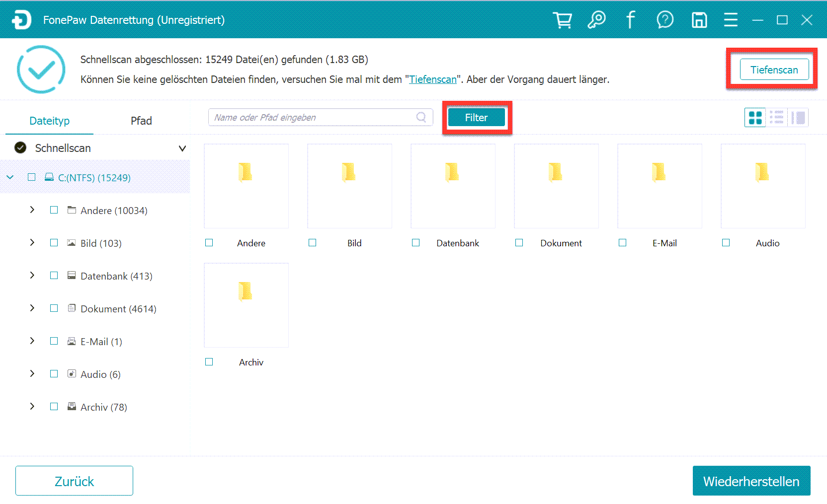Screen dimensions: 827x504
Task: Click the save scan result icon
Action: pos(699,20)
